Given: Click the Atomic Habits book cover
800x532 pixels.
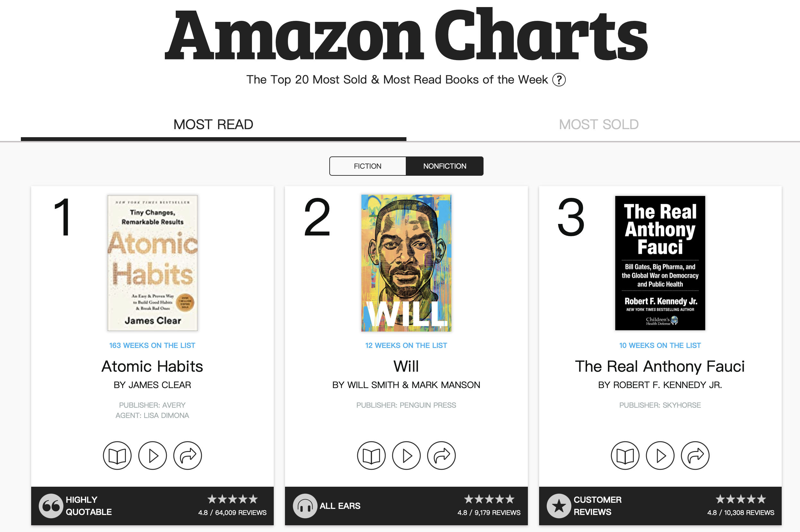Looking at the screenshot, I should [x=153, y=263].
